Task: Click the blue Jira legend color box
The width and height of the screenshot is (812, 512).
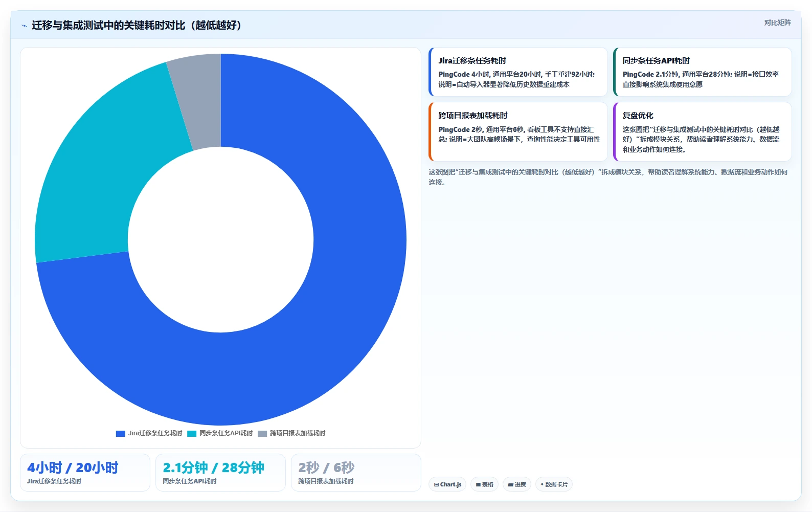Action: 121,434
